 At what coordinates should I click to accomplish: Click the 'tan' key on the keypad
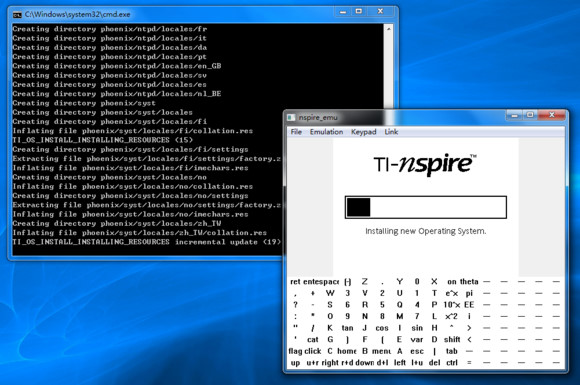point(347,328)
